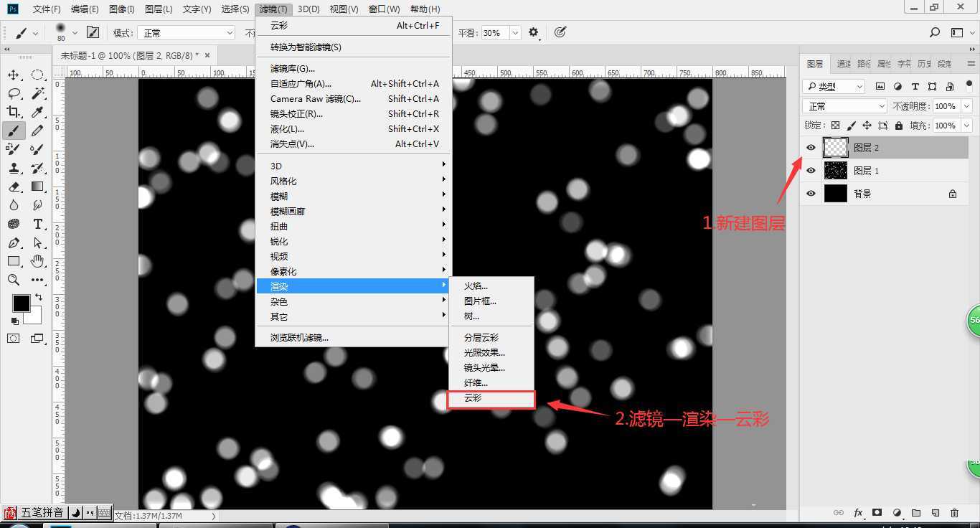Open layer styles with the fx icon
Viewport: 980px width, 528px height.
859,512
